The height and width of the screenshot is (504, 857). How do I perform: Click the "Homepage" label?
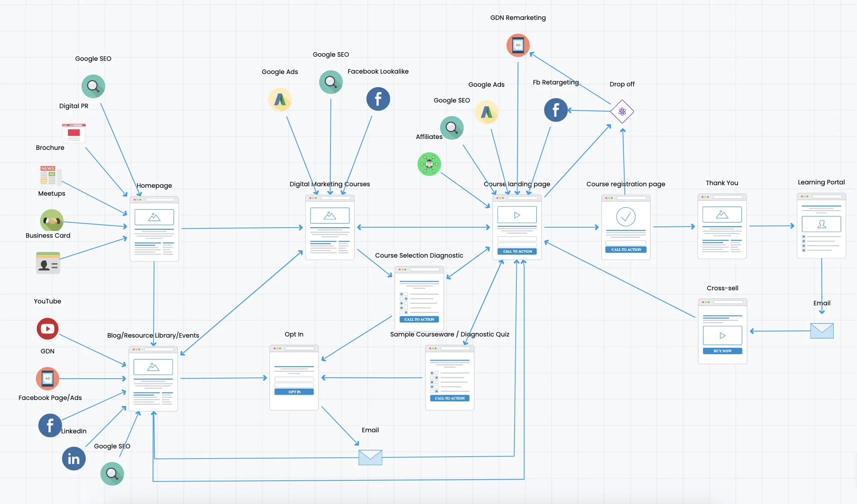coord(154,186)
